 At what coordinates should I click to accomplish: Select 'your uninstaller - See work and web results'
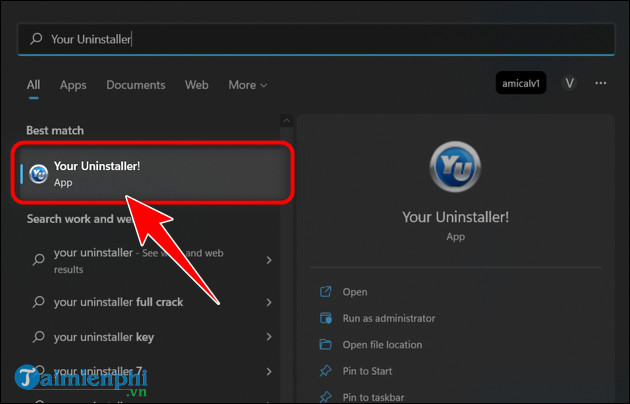coord(152,261)
